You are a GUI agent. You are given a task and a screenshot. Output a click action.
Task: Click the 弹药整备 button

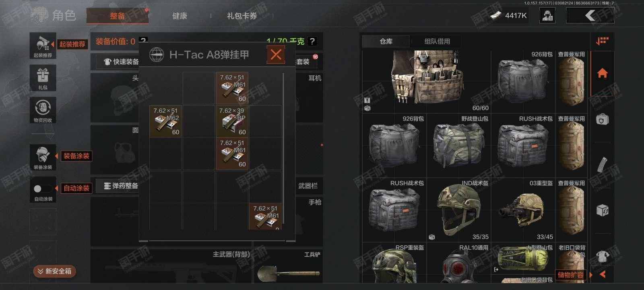(x=120, y=186)
